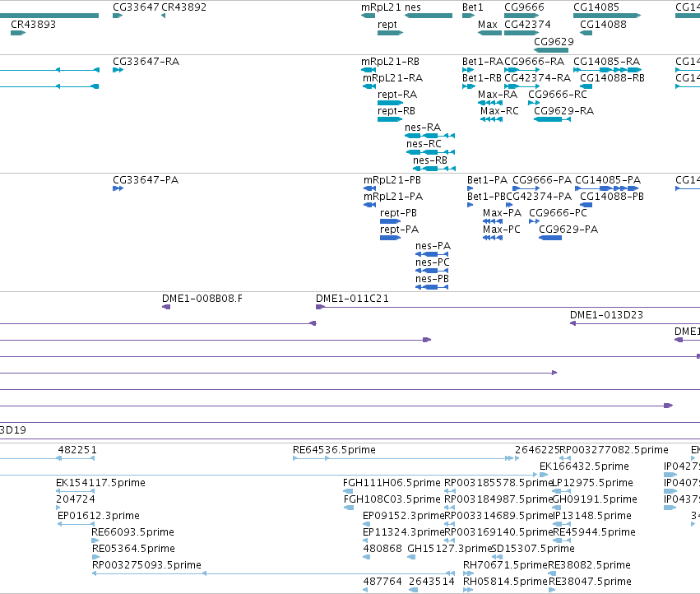Screen dimensions: 700x594
Task: Open the Max-PC protein feature
Action: [x=493, y=238]
